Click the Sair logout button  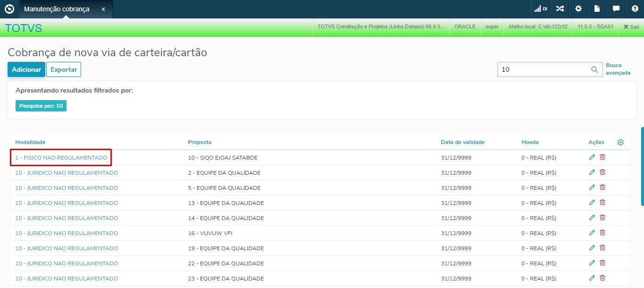[632, 27]
